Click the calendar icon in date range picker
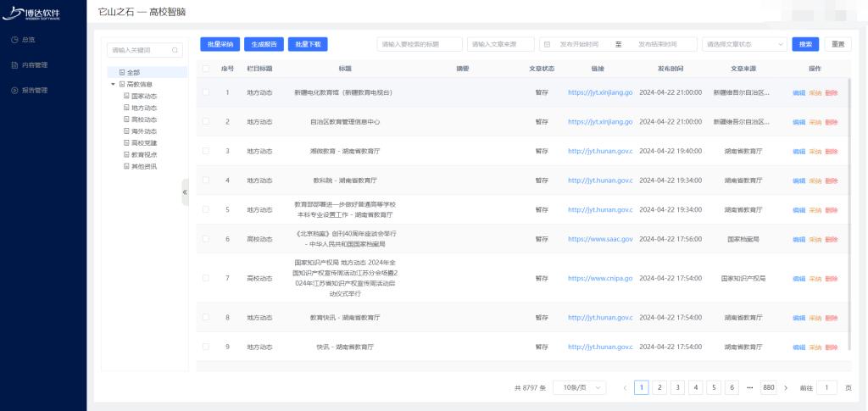The height and width of the screenshot is (411, 868). (x=547, y=45)
